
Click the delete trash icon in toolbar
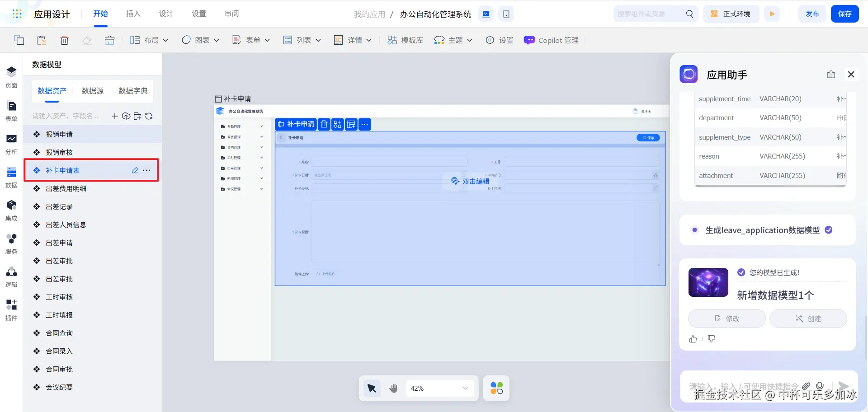click(64, 40)
